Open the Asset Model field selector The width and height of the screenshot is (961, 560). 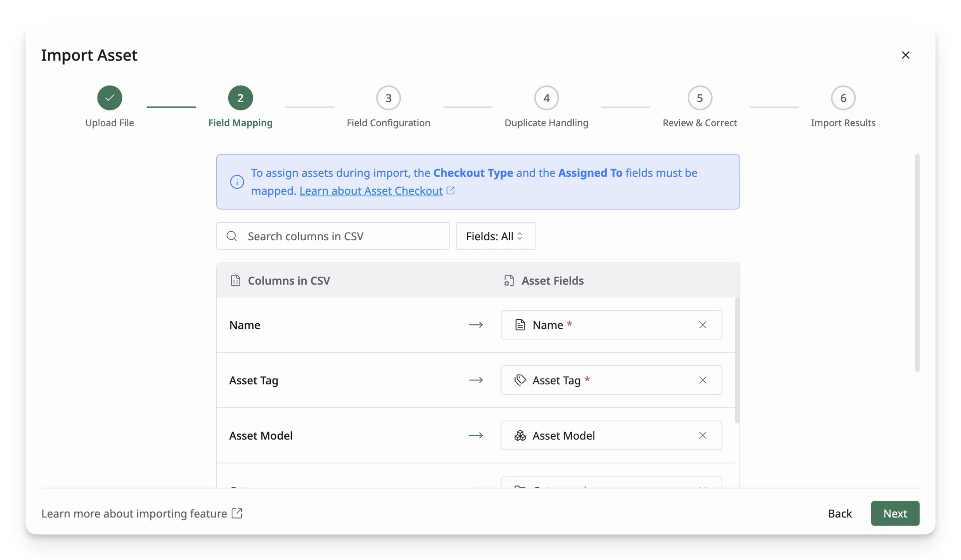(x=611, y=435)
